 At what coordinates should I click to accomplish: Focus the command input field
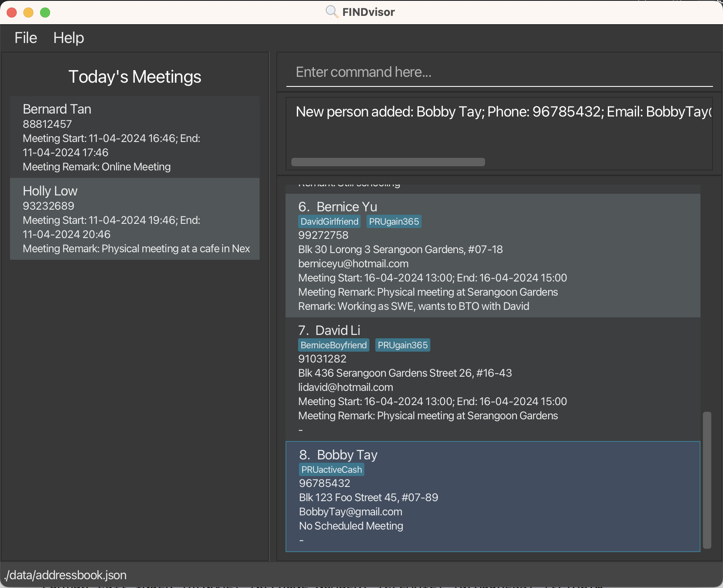[x=499, y=72]
